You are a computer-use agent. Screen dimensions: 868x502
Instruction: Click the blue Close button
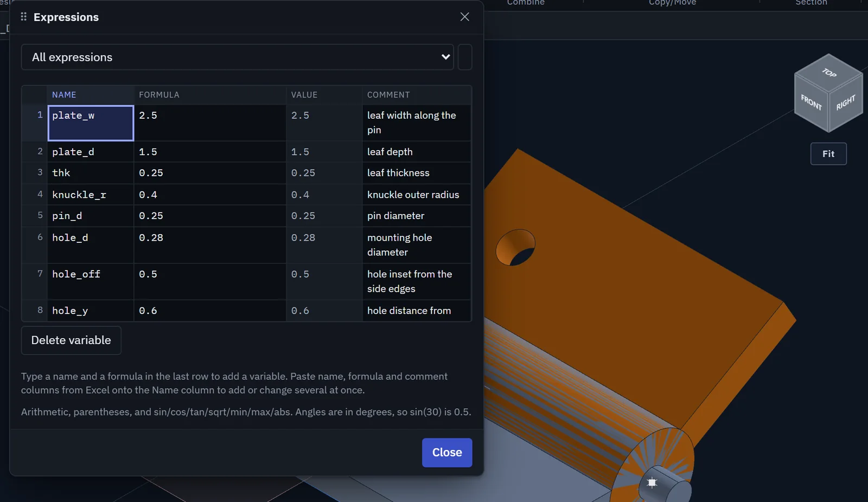[447, 453]
